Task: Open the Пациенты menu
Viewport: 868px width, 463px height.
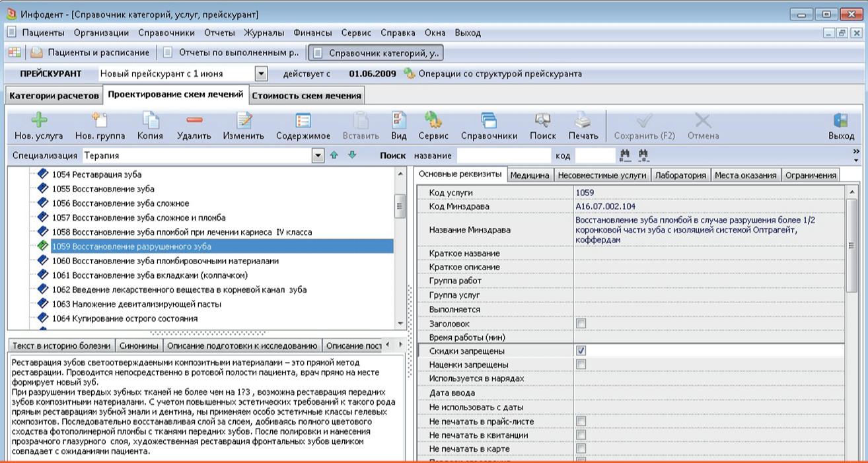Action: point(44,32)
